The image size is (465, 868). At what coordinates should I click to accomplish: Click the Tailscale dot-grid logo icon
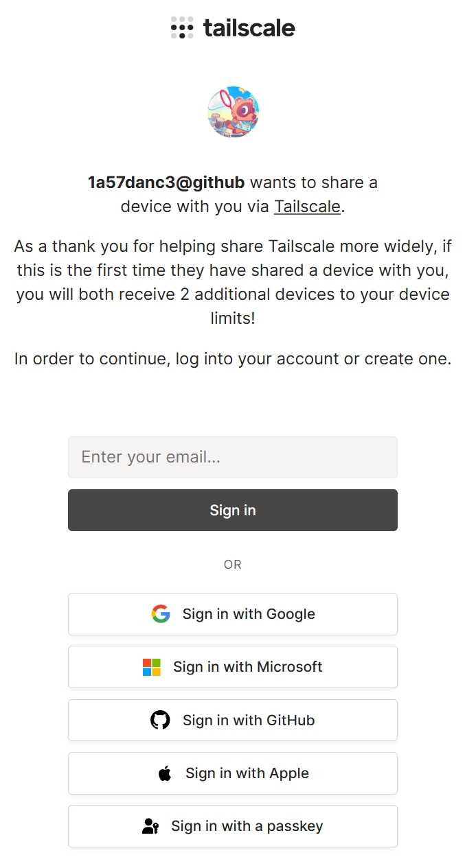coord(182,27)
